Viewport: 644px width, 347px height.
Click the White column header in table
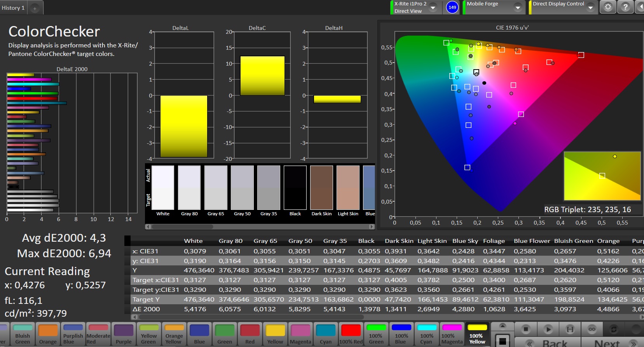pyautogui.click(x=193, y=241)
